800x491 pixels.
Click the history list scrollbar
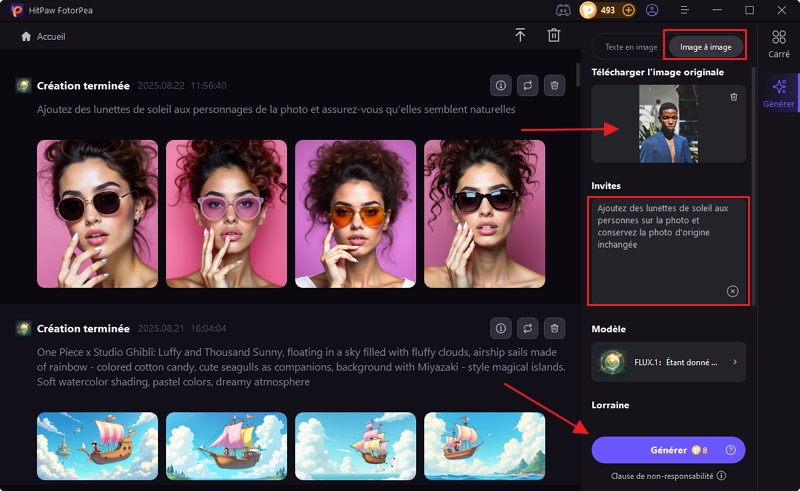click(578, 75)
